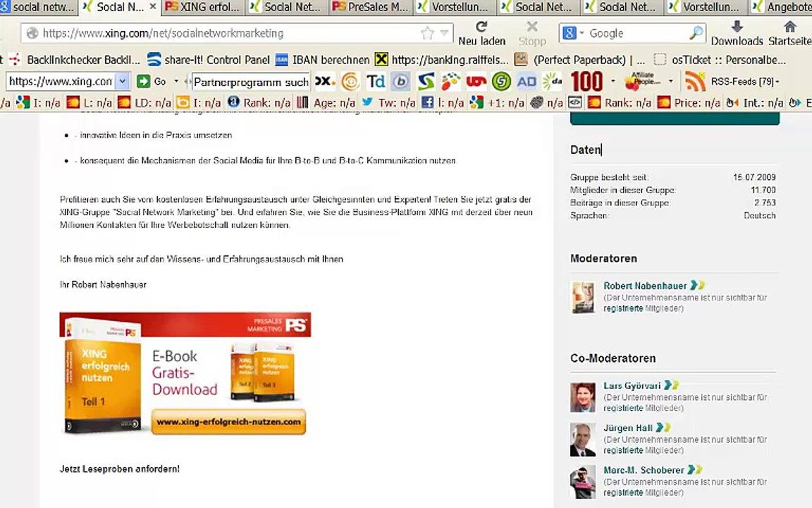This screenshot has width=812, height=508.
Task: Click the AD toolbar icon
Action: [x=527, y=81]
